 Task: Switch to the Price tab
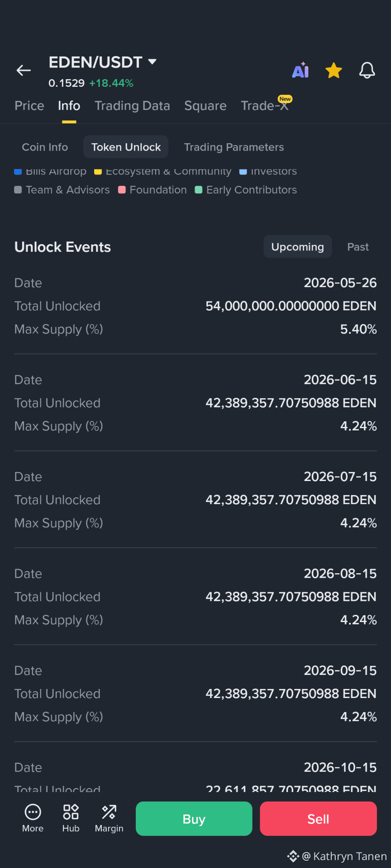pyautogui.click(x=29, y=106)
